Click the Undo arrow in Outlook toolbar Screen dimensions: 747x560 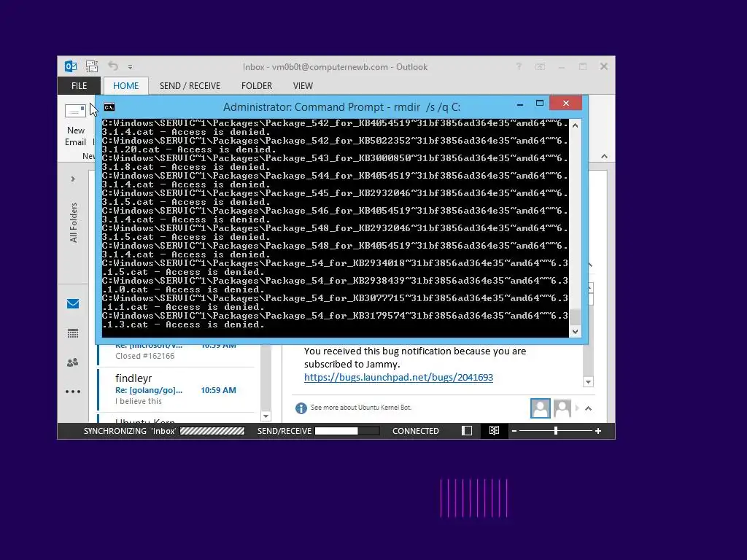(113, 66)
